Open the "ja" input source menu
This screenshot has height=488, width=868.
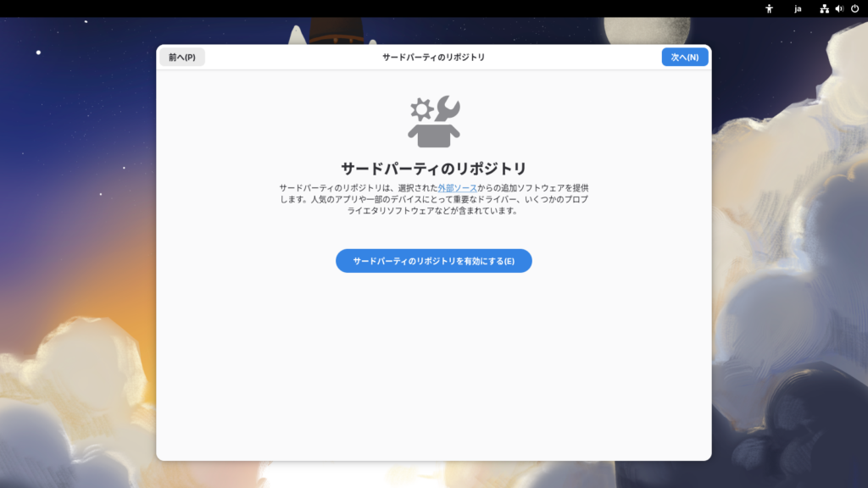pyautogui.click(x=798, y=8)
